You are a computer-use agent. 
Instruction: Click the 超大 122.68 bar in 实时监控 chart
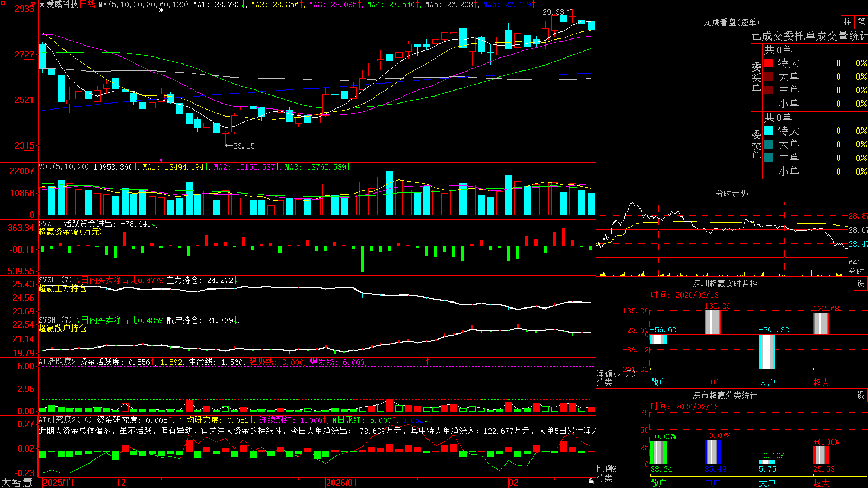pyautogui.click(x=821, y=324)
